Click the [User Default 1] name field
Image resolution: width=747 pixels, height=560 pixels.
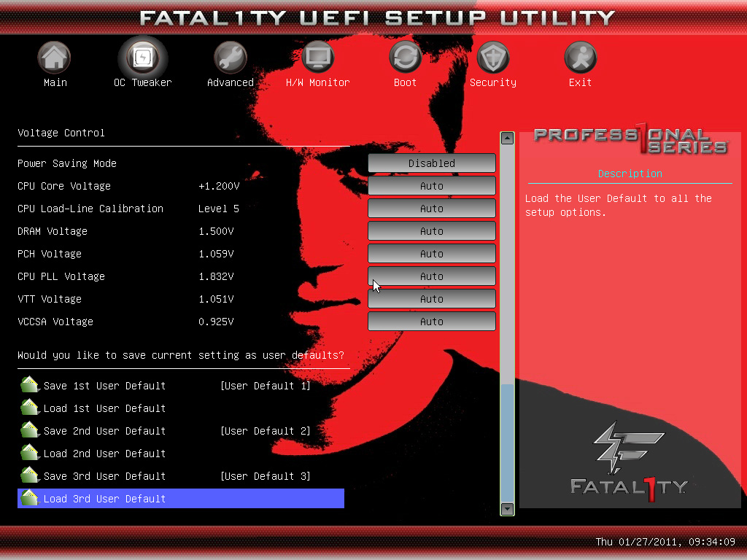pyautogui.click(x=266, y=385)
